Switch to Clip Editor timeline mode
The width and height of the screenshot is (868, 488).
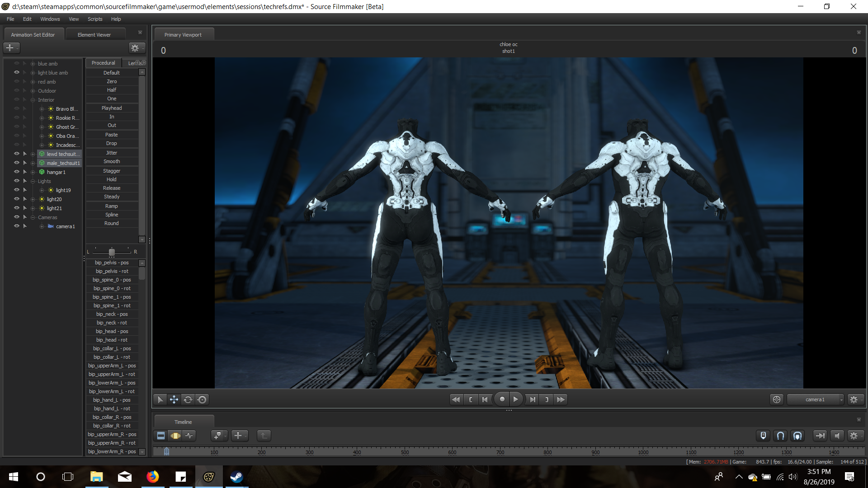tap(161, 436)
